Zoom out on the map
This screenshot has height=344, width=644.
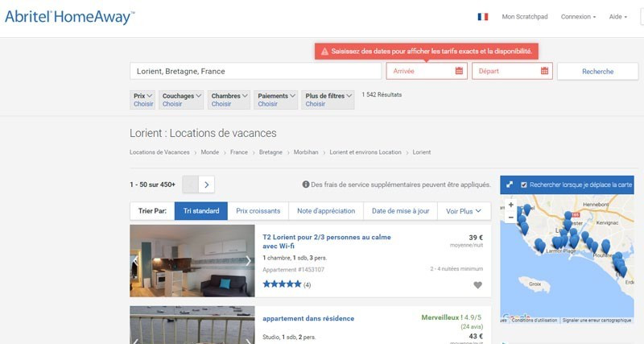(x=511, y=217)
